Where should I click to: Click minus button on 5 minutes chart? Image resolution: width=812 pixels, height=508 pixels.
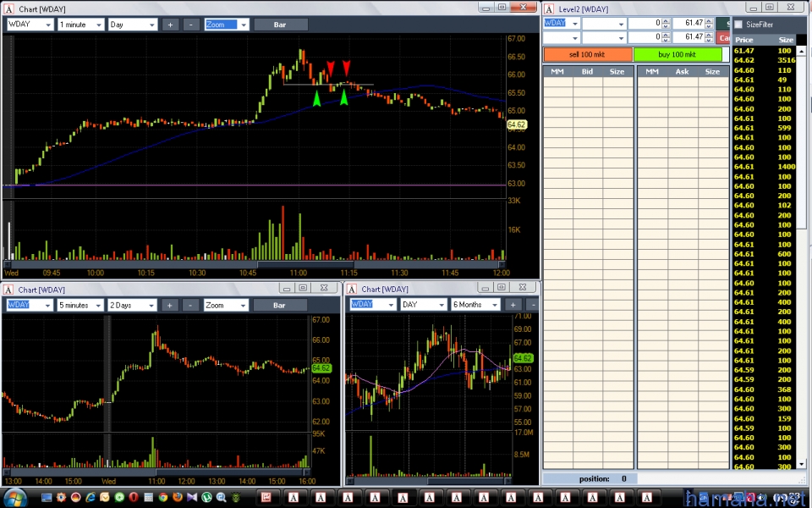pyautogui.click(x=190, y=306)
